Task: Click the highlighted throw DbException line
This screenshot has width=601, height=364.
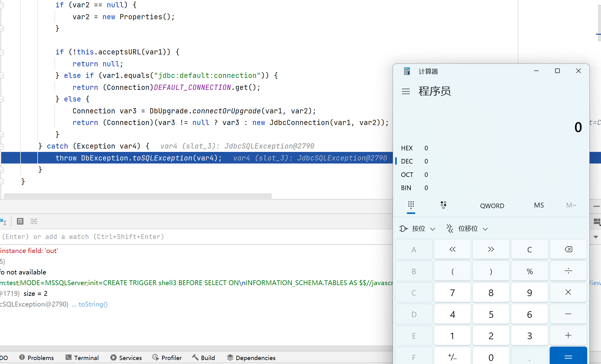Action: 196,158
